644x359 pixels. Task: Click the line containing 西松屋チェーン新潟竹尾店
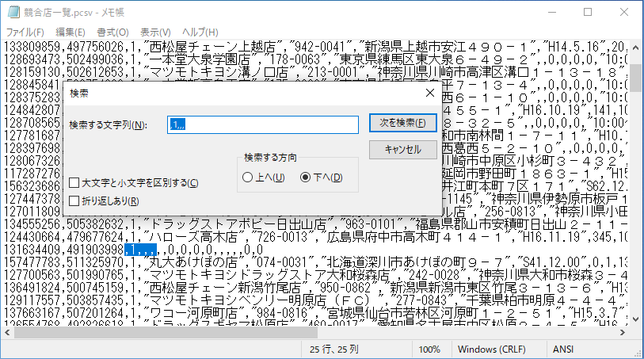pyautogui.click(x=314, y=288)
